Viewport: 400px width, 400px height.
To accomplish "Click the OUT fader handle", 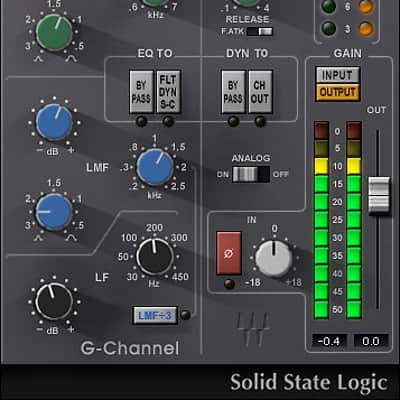I will (379, 195).
